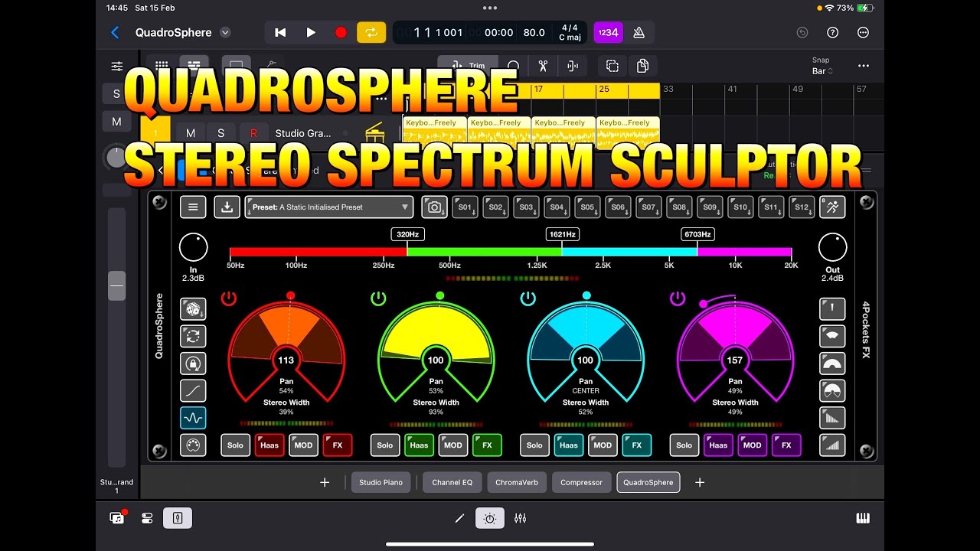Click the 1621Hz crossover marker
The height and width of the screenshot is (551, 980).
[x=562, y=234]
